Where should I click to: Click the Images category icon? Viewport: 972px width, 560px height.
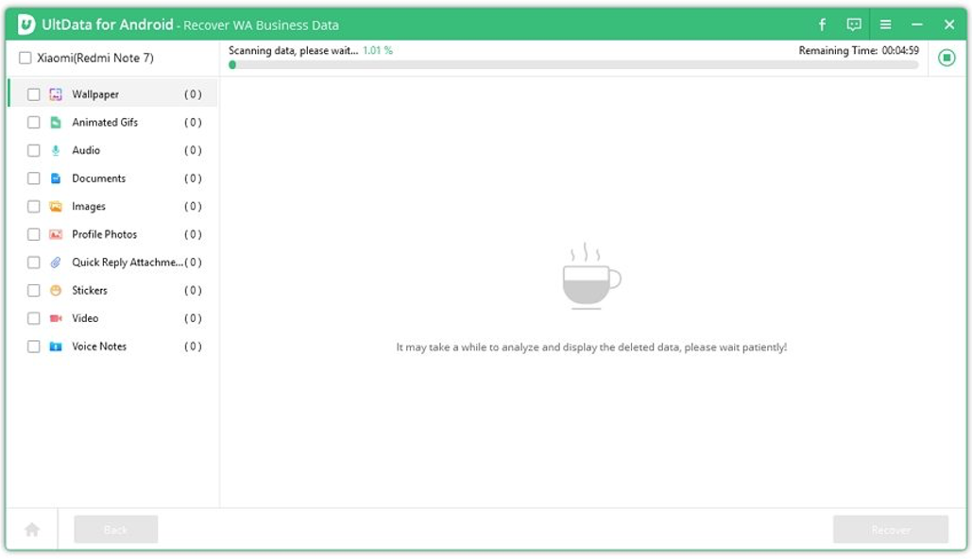(x=56, y=206)
